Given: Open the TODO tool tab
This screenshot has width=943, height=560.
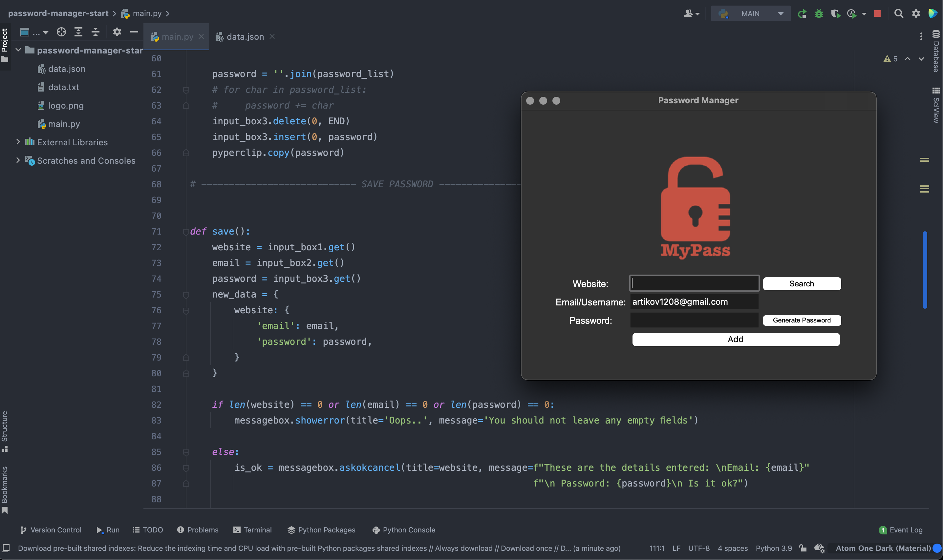Looking at the screenshot, I should tap(148, 530).
